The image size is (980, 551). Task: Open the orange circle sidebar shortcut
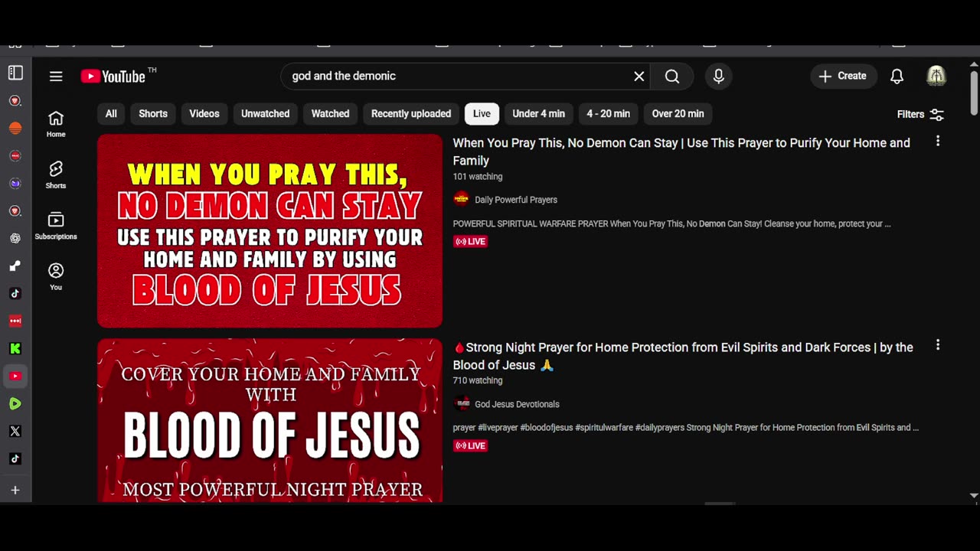15,128
